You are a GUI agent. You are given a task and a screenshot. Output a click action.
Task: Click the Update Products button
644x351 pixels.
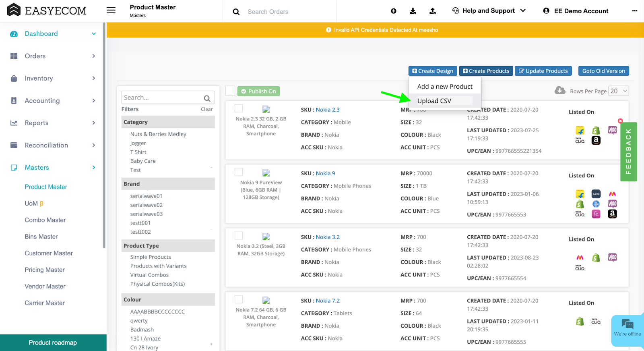[543, 71]
